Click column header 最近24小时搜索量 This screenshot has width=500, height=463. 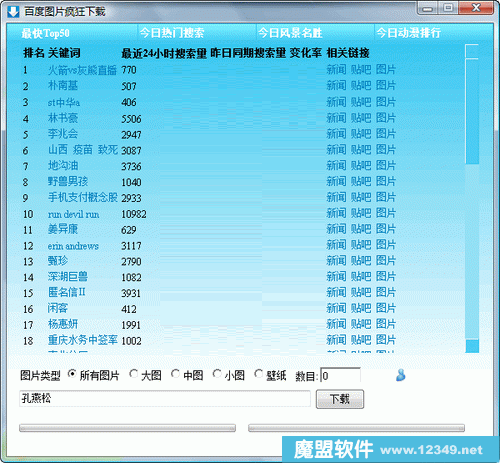tap(164, 53)
